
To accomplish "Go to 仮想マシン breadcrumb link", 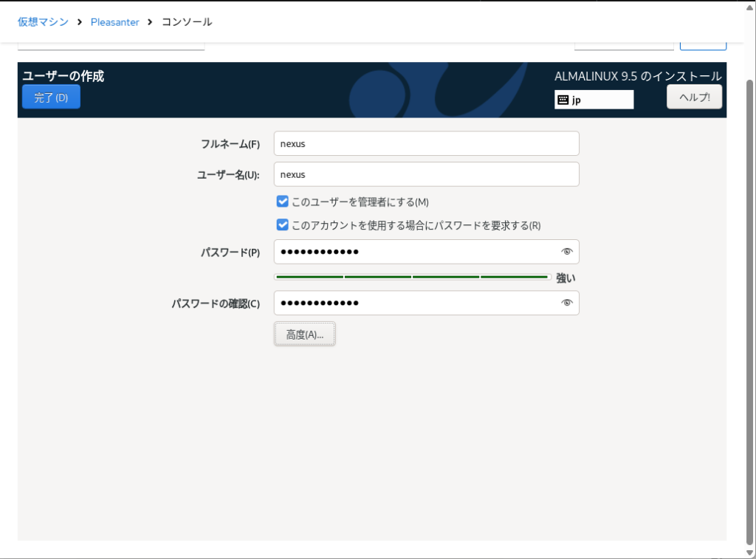I will (43, 22).
